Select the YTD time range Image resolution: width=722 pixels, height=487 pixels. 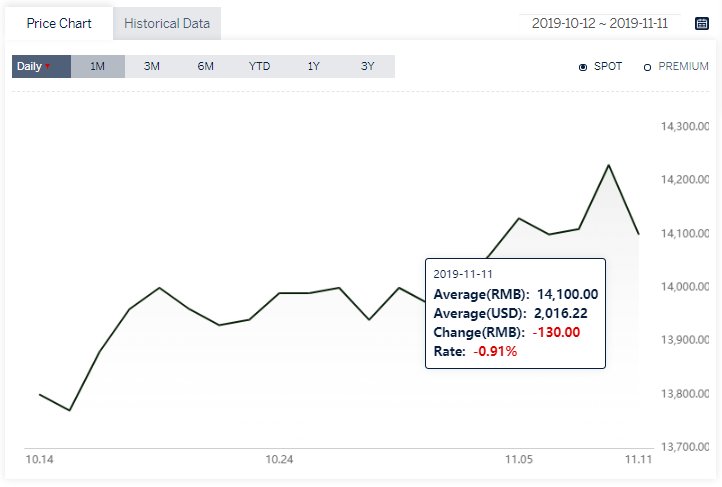[x=259, y=66]
